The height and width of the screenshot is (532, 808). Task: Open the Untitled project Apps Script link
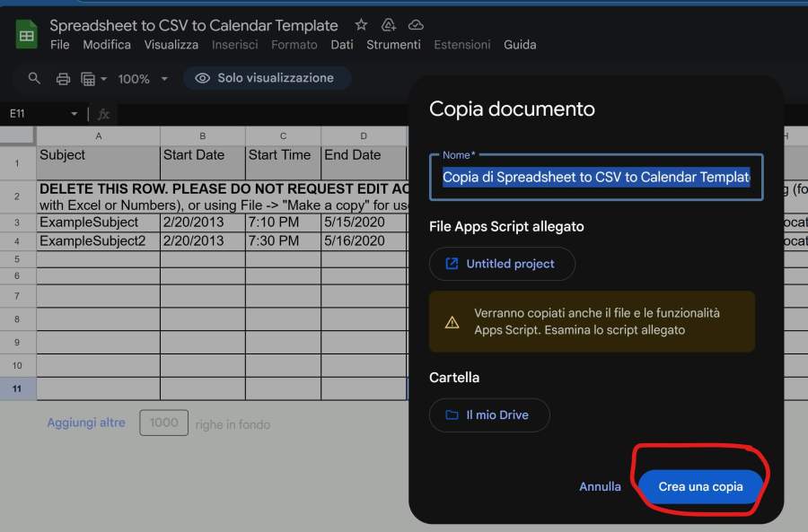tap(502, 264)
